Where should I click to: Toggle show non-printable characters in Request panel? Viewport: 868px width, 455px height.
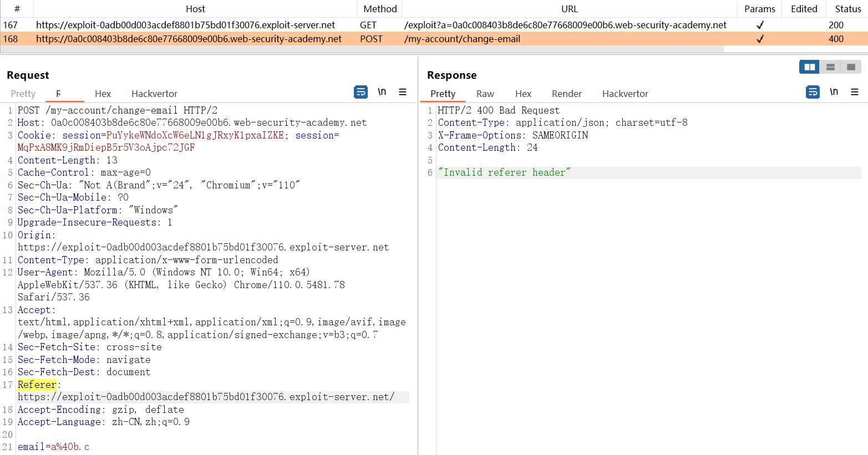coord(382,92)
